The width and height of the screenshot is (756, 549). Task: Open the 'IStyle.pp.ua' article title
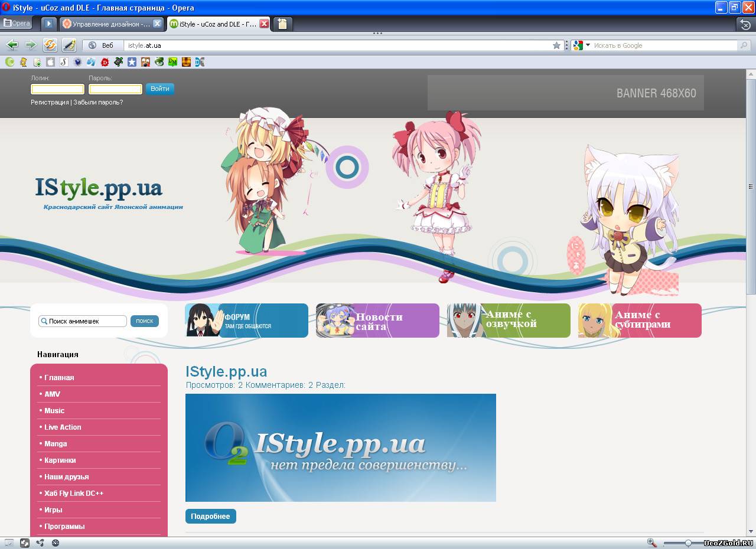tap(226, 371)
